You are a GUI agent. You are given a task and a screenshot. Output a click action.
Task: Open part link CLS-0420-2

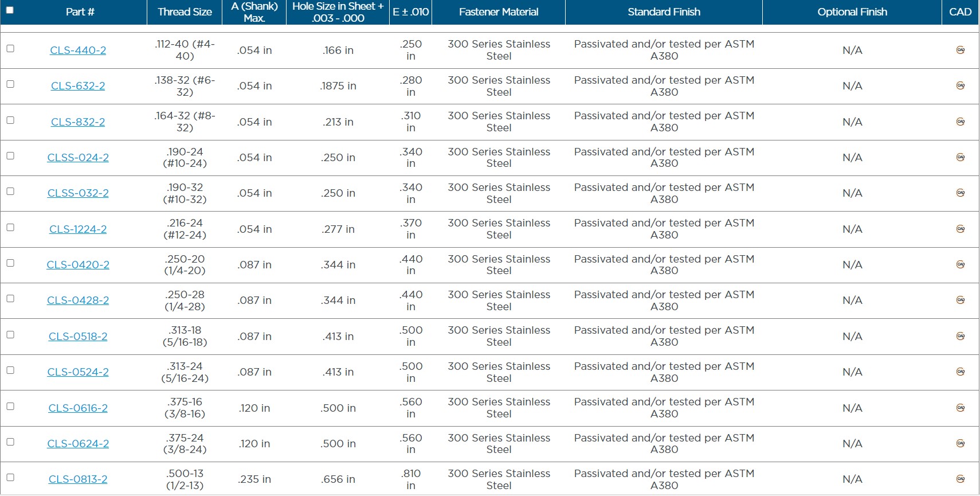pyautogui.click(x=78, y=264)
